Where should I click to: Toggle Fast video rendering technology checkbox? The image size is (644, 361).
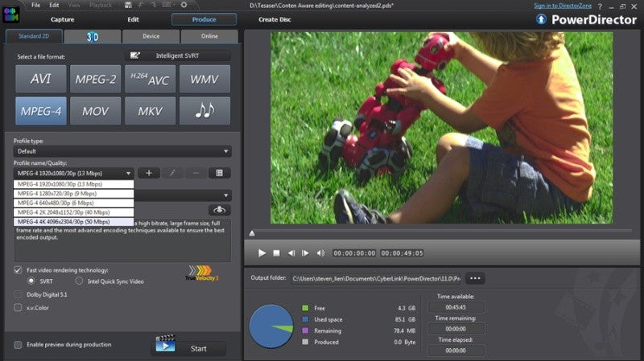[x=18, y=270]
